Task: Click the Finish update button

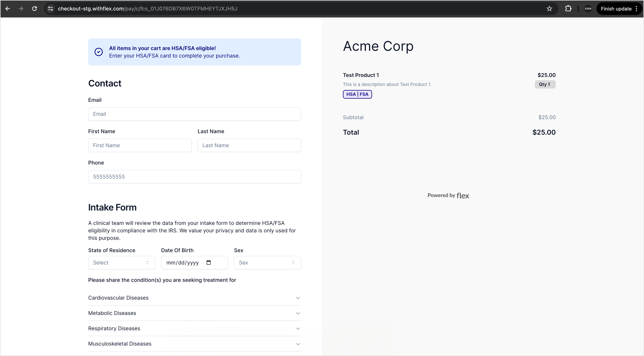Action: tap(616, 9)
